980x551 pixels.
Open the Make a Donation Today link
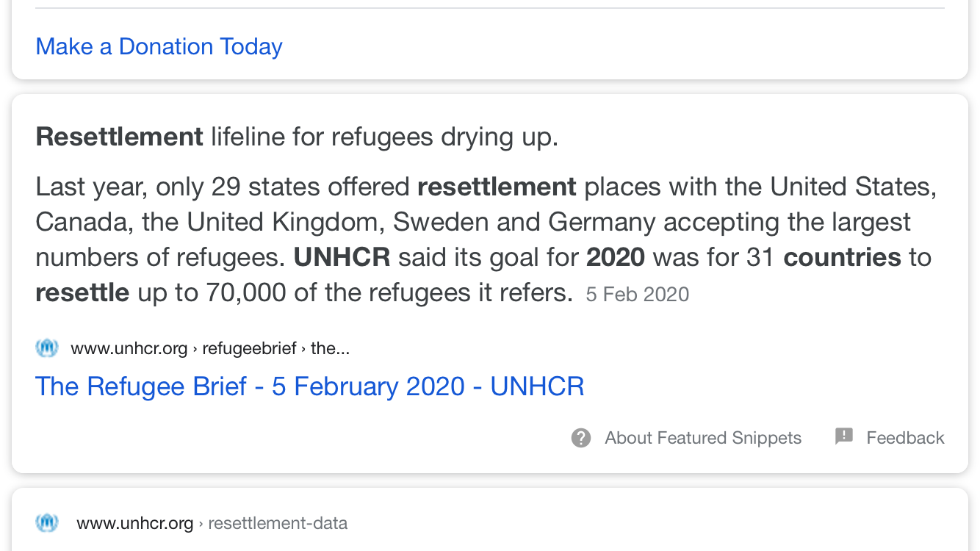click(x=159, y=47)
